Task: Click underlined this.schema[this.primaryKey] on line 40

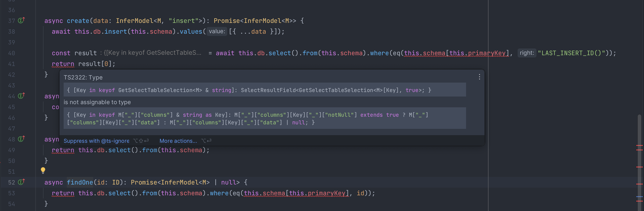Action: pos(456,53)
